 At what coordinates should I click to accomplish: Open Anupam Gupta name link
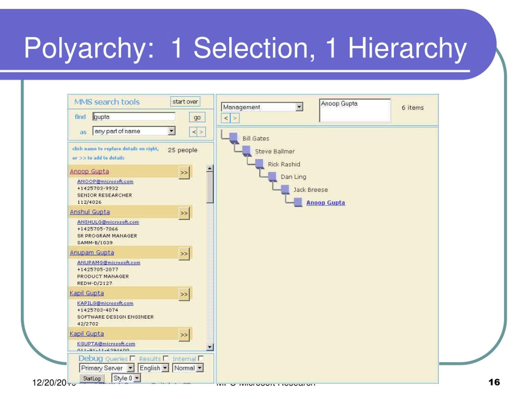(x=92, y=252)
